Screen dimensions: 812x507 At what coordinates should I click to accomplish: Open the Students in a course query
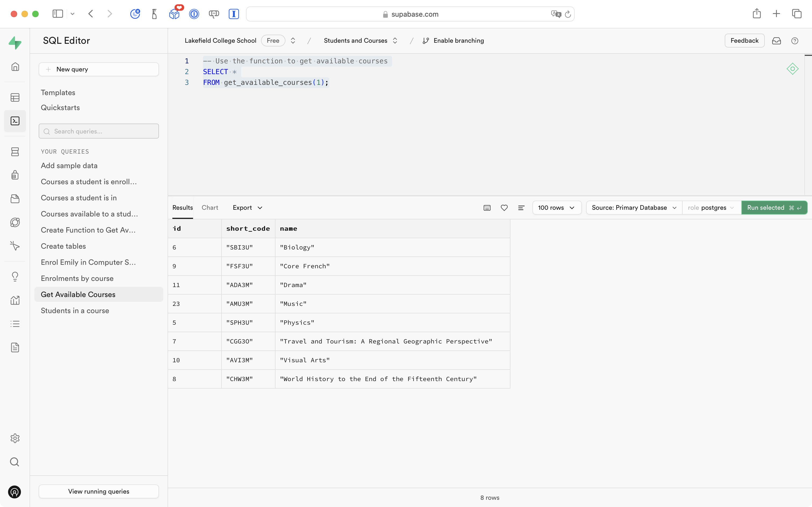pyautogui.click(x=75, y=310)
